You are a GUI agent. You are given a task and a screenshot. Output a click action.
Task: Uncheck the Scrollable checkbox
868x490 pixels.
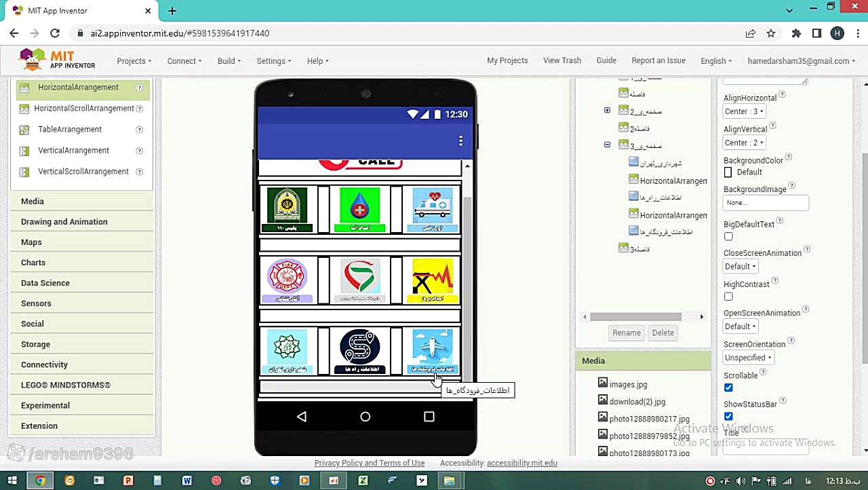point(728,388)
